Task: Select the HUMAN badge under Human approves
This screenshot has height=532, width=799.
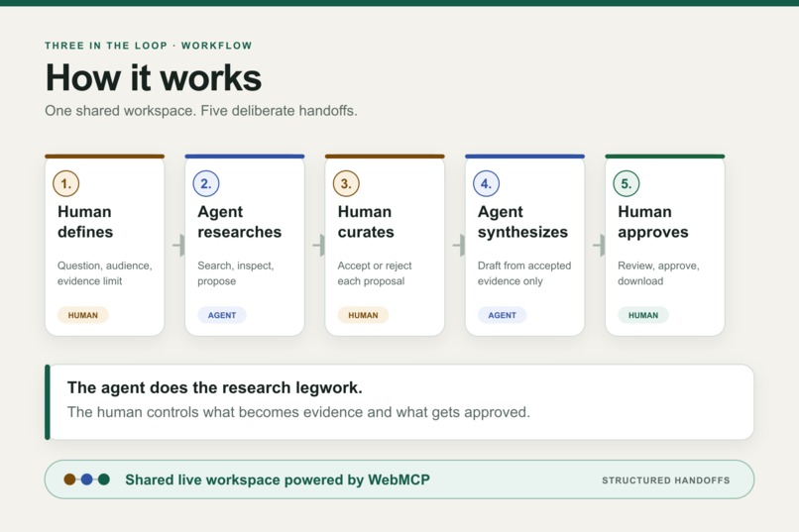Action: point(643,315)
